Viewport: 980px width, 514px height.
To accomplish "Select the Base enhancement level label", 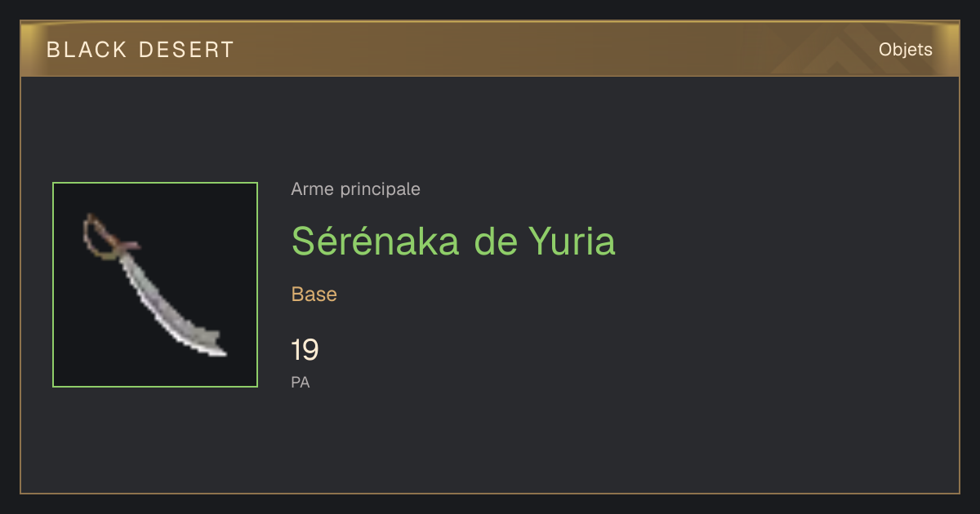I will [x=314, y=295].
